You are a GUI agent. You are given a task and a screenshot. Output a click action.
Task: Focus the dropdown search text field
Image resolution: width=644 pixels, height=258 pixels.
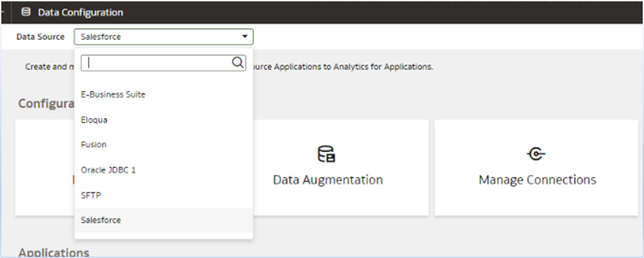point(163,63)
